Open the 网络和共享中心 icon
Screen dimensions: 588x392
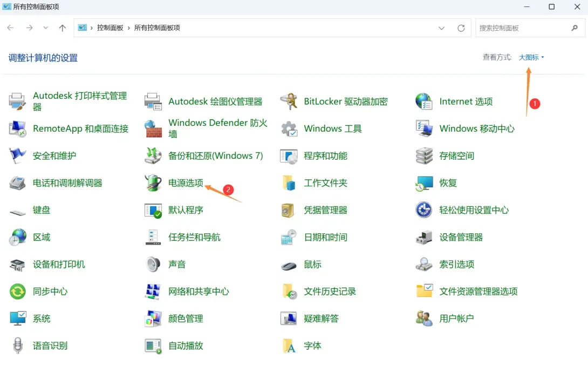[x=153, y=292]
